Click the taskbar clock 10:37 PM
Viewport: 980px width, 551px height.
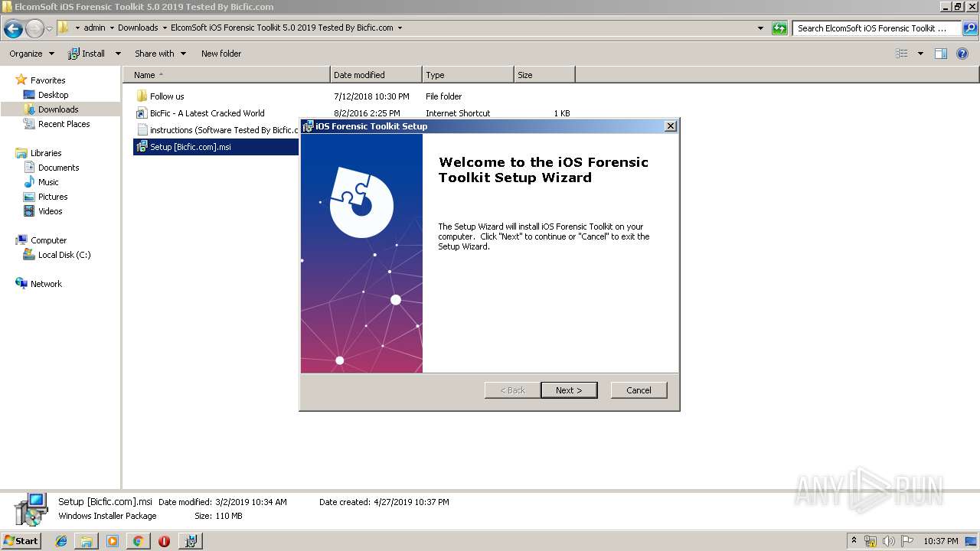tap(940, 541)
